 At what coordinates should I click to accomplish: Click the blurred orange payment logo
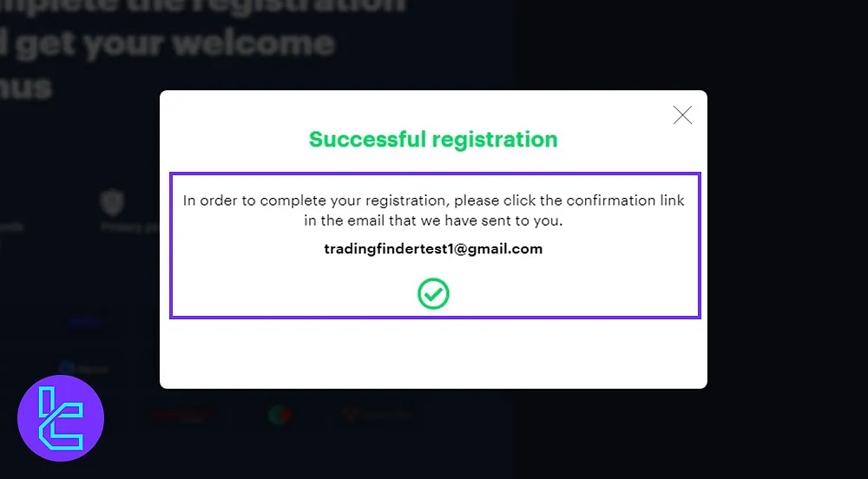point(378,414)
